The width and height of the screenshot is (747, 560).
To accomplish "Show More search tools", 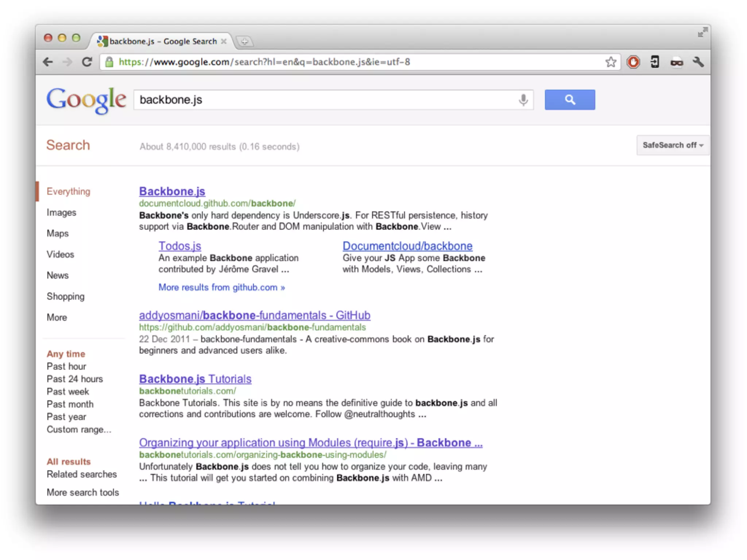I will [83, 493].
